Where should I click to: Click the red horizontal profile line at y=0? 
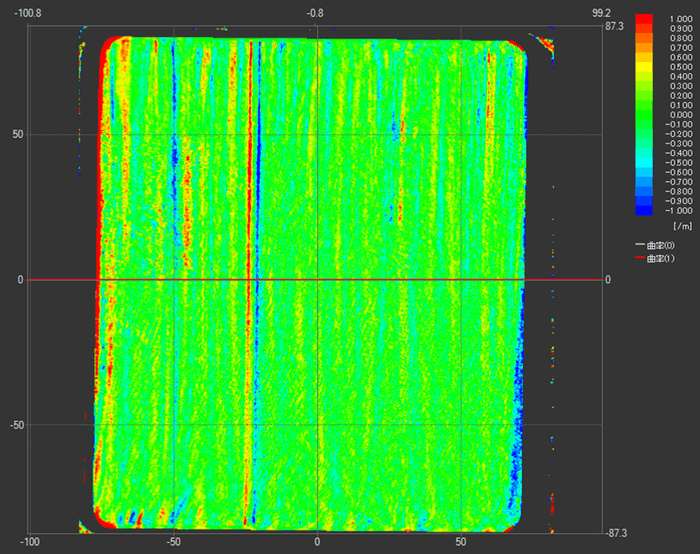click(200, 279)
